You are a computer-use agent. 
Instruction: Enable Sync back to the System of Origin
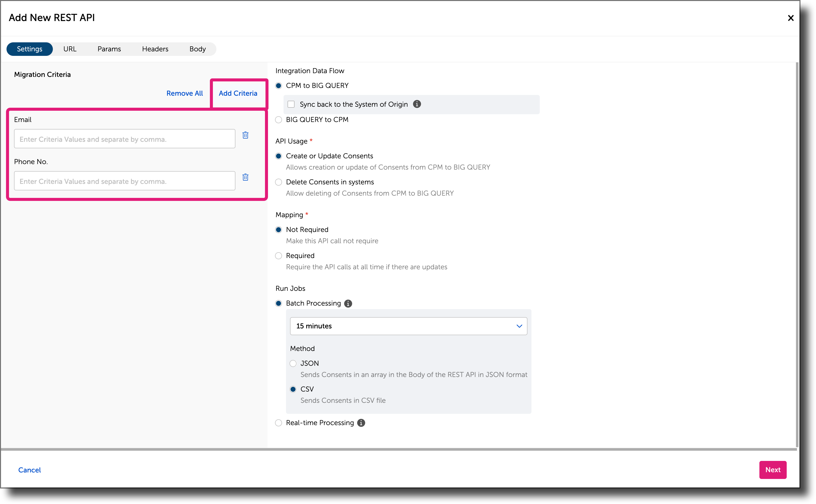click(x=291, y=104)
